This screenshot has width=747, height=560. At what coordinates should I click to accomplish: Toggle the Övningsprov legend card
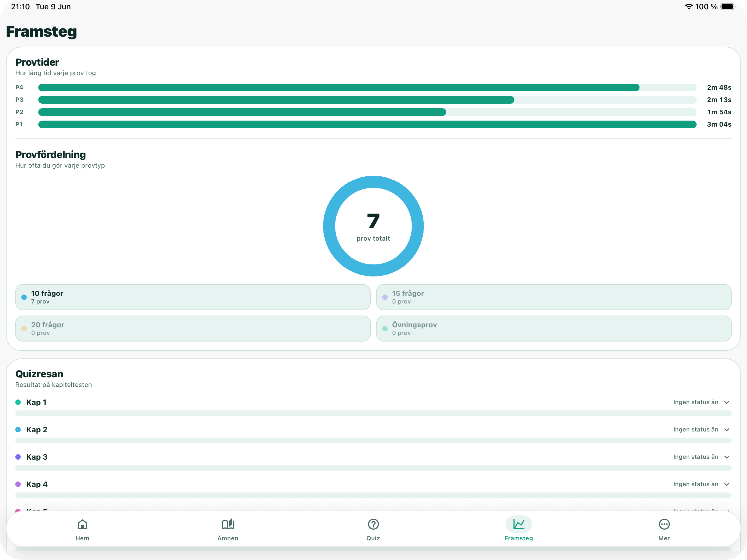554,328
